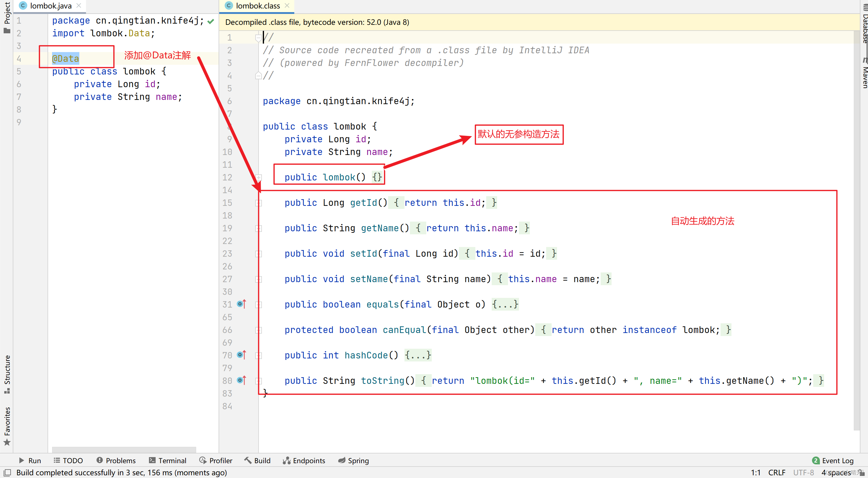This screenshot has width=868, height=478.
Task: Open the Spring tool window
Action: [354, 460]
